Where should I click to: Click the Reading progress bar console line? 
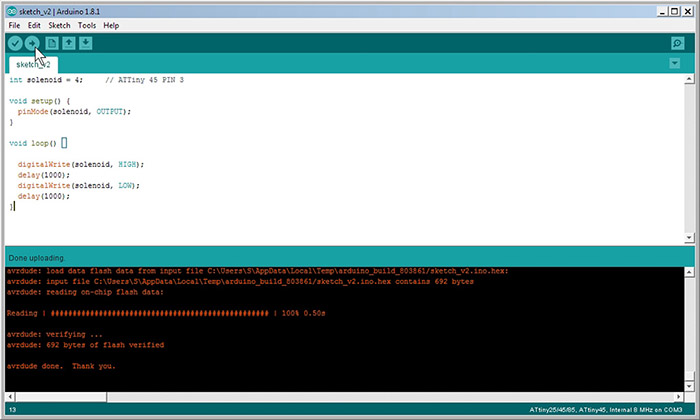[166, 313]
